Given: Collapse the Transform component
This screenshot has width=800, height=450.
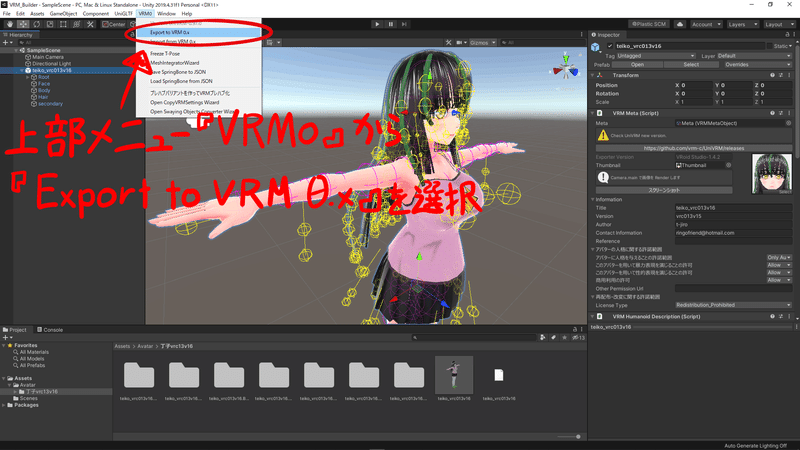Looking at the screenshot, I should point(593,76).
